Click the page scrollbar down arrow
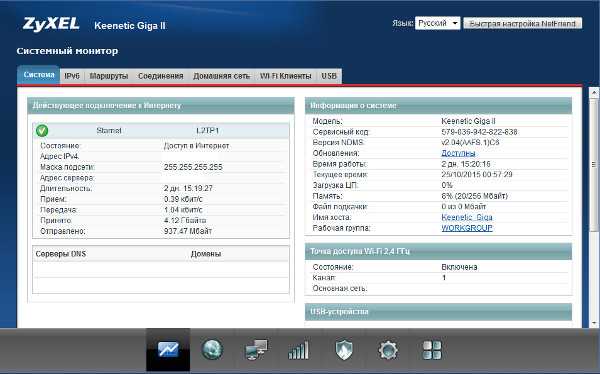The image size is (600, 374). [x=594, y=323]
